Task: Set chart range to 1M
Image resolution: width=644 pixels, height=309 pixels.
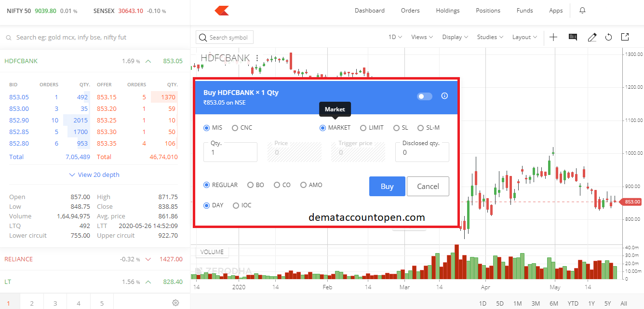Action: point(517,303)
